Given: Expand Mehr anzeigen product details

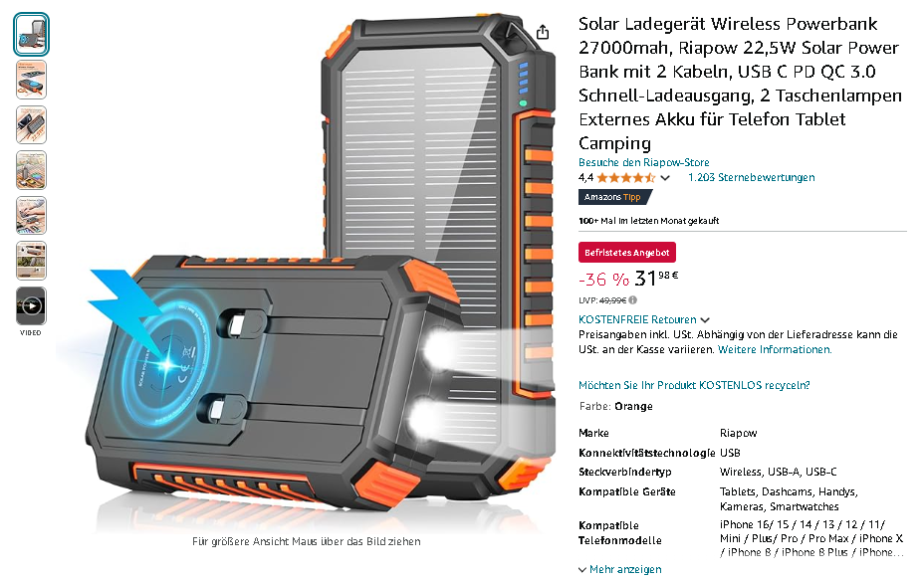Looking at the screenshot, I should 620,569.
